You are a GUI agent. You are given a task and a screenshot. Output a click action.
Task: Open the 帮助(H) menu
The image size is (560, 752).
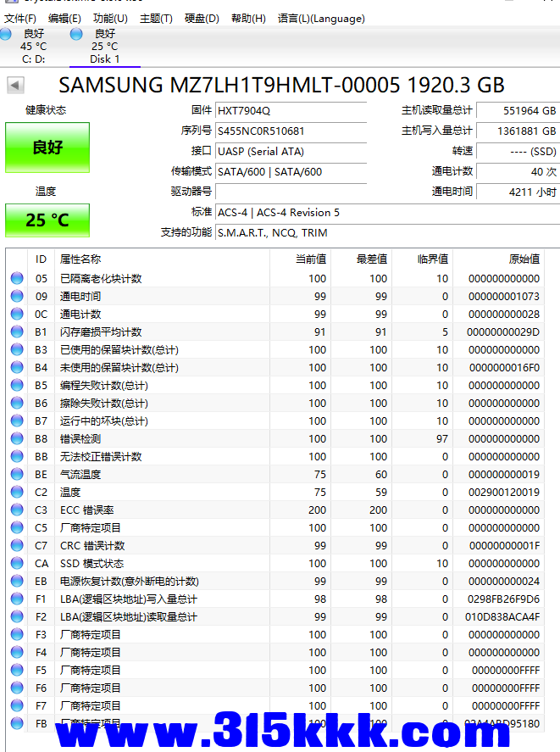point(248,18)
